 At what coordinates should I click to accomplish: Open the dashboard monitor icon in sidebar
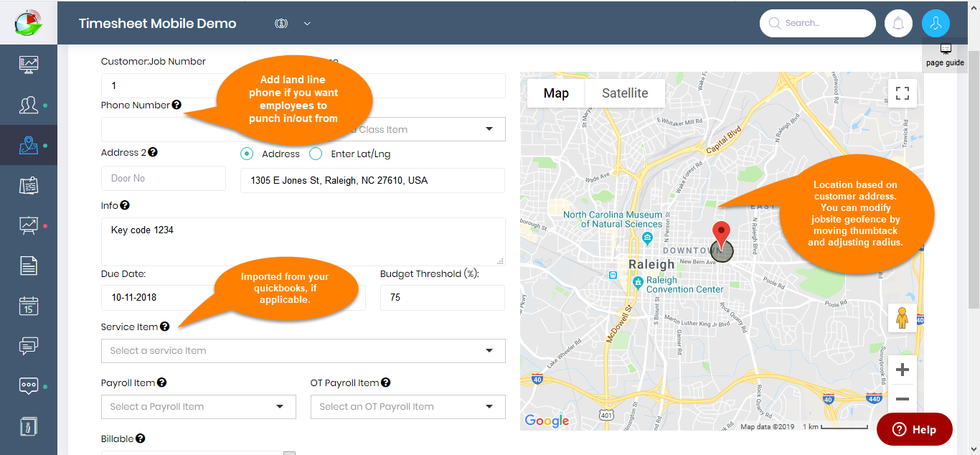point(29,65)
